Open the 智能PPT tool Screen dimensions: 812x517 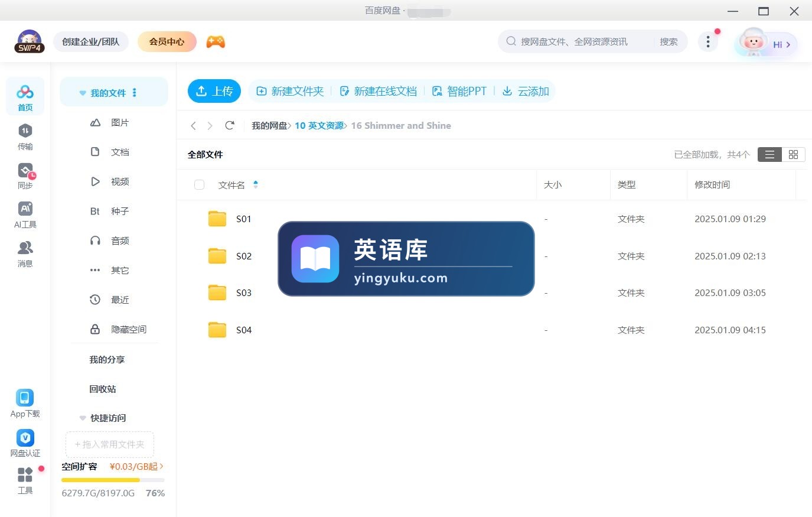459,91
